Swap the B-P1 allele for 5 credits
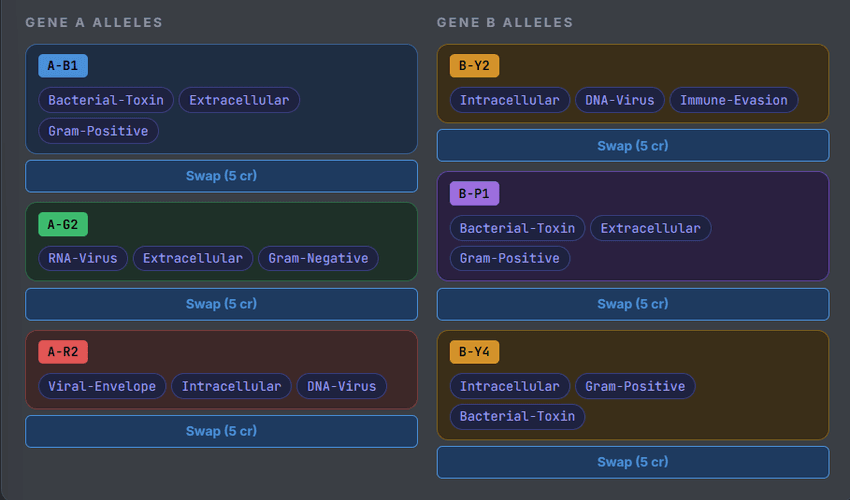 pyautogui.click(x=633, y=304)
